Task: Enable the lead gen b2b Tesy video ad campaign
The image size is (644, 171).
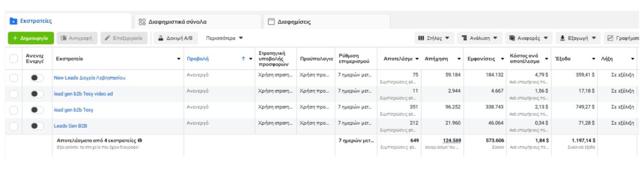Action: click(x=37, y=94)
